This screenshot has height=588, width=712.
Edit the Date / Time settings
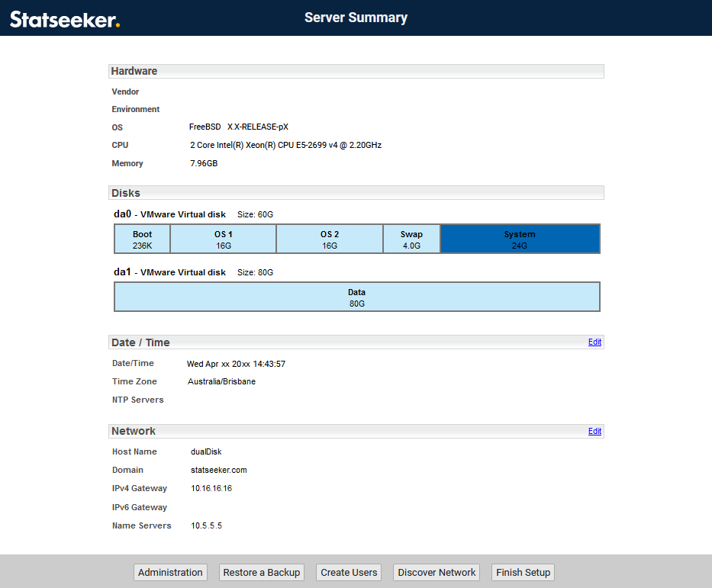pos(594,342)
